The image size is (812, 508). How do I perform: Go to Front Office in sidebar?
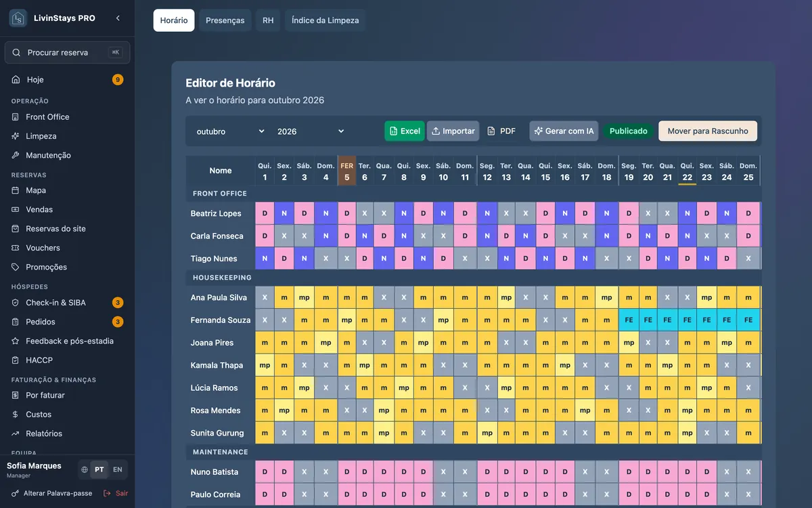67,117
